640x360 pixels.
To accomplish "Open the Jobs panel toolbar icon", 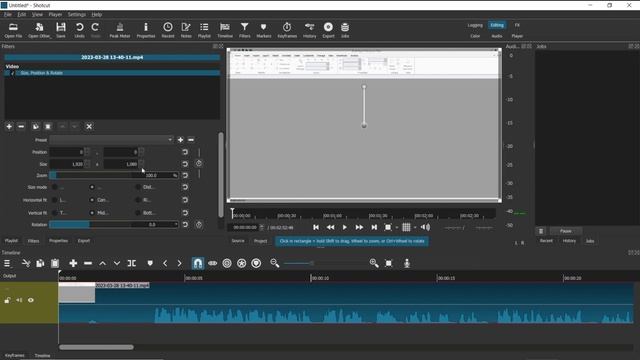I will click(x=345, y=30).
